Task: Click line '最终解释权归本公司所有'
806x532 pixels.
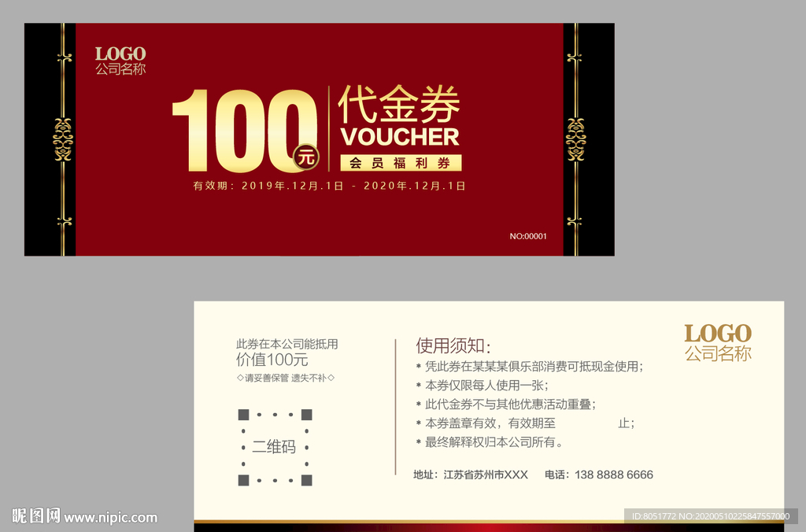Action: pyautogui.click(x=490, y=442)
